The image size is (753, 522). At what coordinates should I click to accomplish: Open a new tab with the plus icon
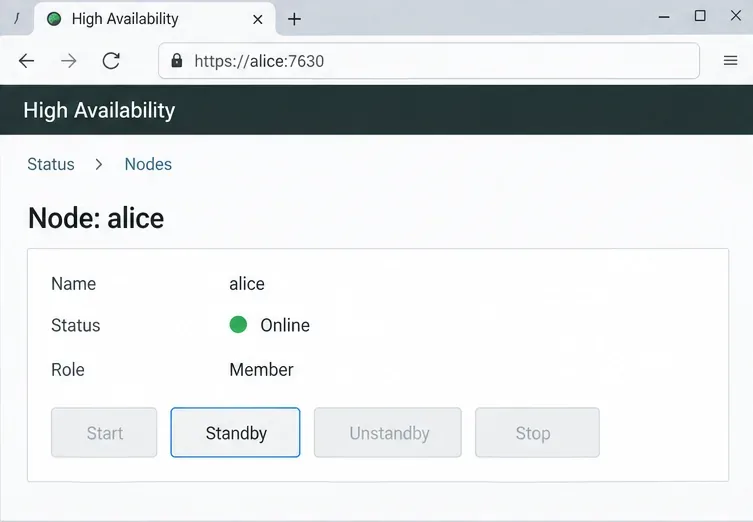click(294, 19)
